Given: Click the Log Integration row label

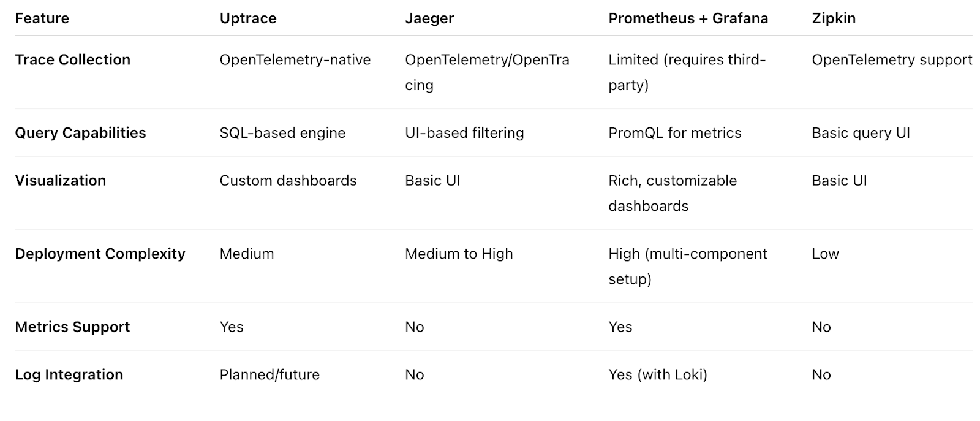Looking at the screenshot, I should tap(69, 375).
